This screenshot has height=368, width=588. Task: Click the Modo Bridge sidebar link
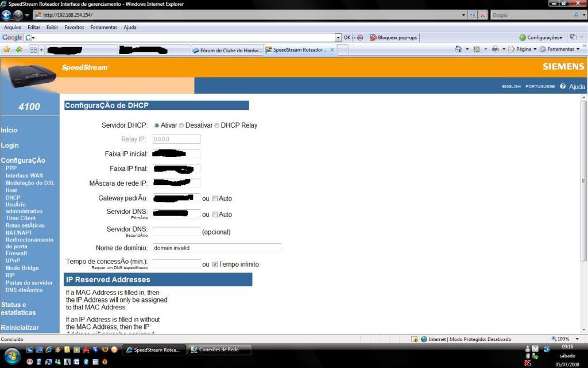(22, 268)
